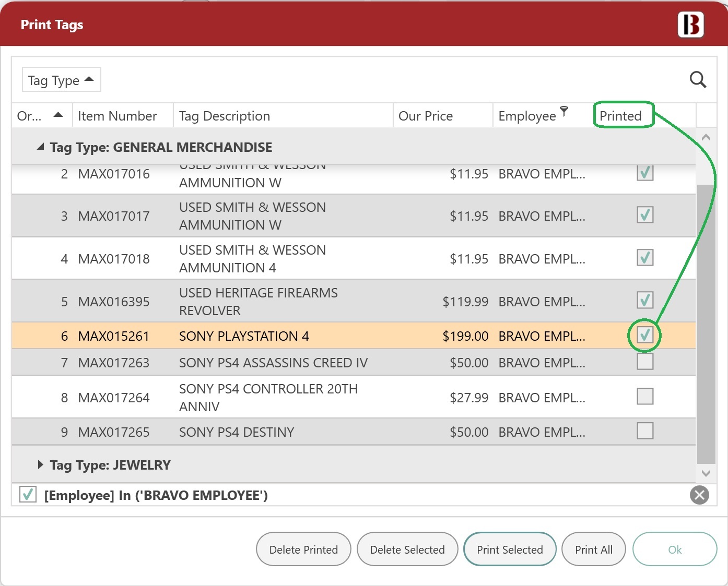Uncheck Printed for SONY PLAYSTATION 4
This screenshot has width=728, height=586.
[645, 335]
